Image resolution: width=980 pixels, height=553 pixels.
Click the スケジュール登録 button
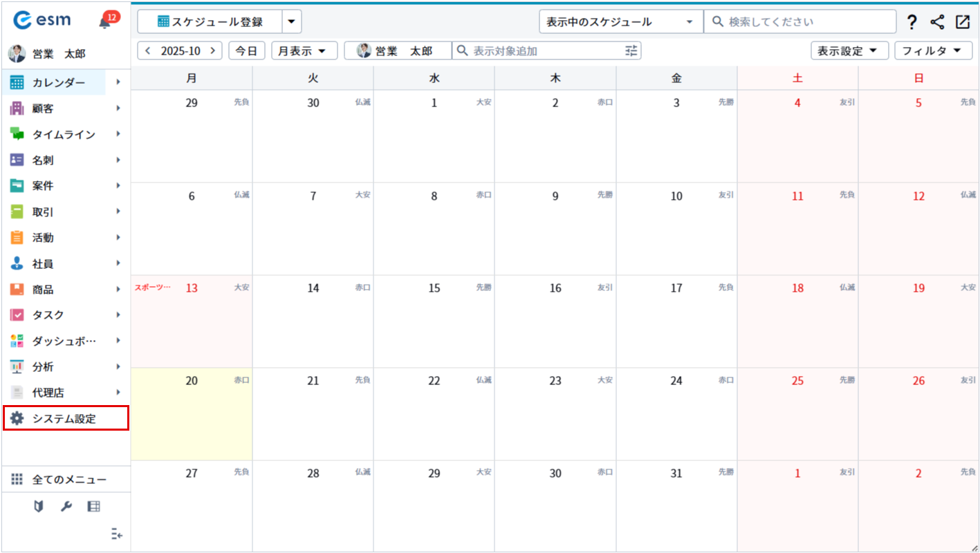click(x=210, y=22)
